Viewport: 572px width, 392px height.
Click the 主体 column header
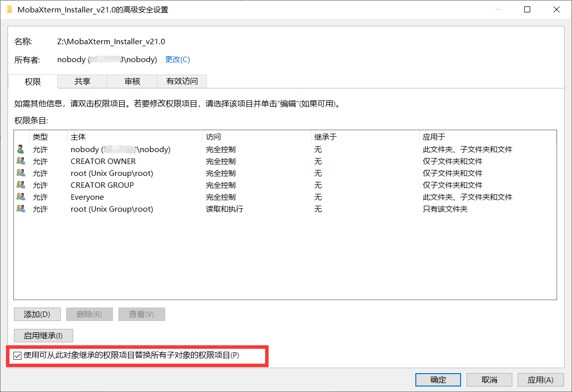click(x=135, y=137)
